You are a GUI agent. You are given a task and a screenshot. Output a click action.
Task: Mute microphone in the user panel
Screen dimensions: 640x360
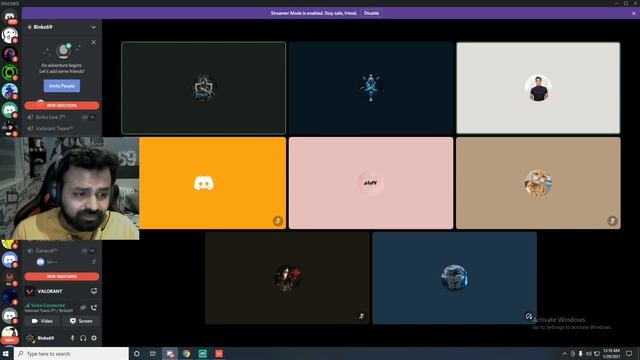[72, 338]
